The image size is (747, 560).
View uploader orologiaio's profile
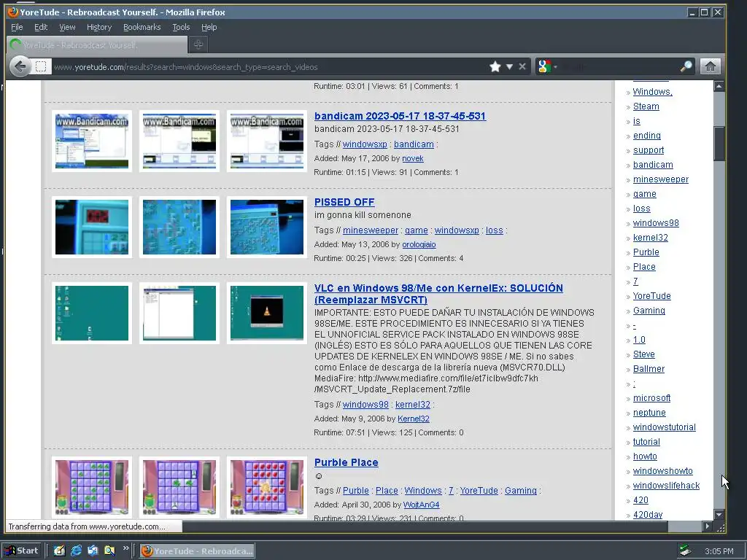tap(419, 245)
